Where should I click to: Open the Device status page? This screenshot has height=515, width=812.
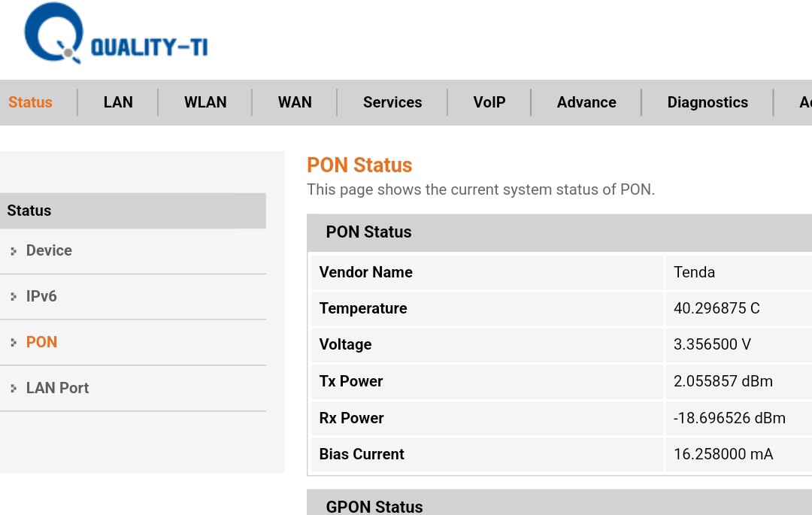click(49, 250)
